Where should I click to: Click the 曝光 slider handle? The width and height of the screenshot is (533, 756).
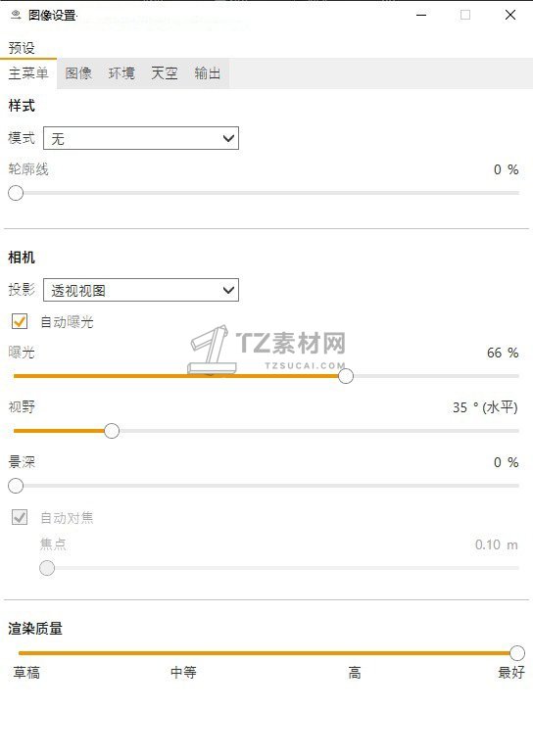pos(345,376)
